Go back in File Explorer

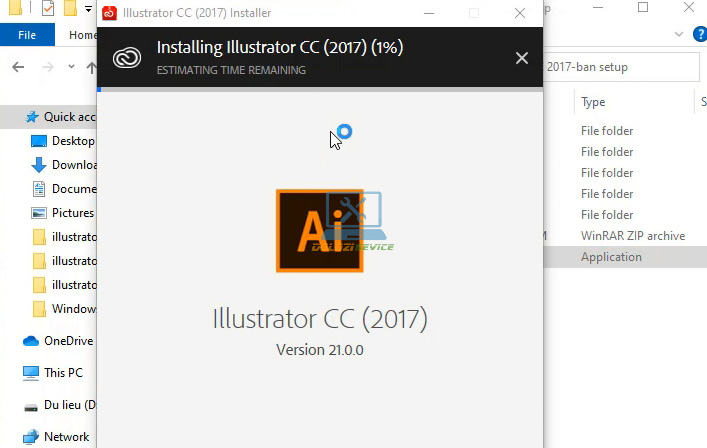[18, 67]
